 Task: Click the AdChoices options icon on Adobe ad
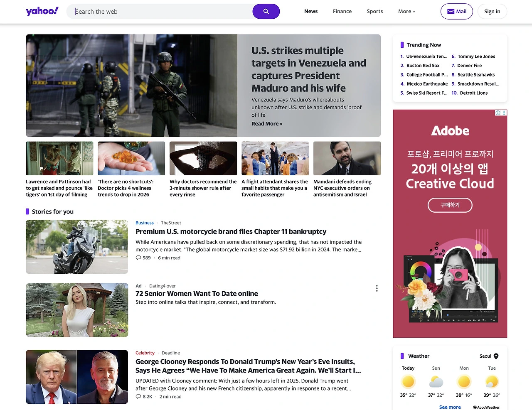click(504, 113)
